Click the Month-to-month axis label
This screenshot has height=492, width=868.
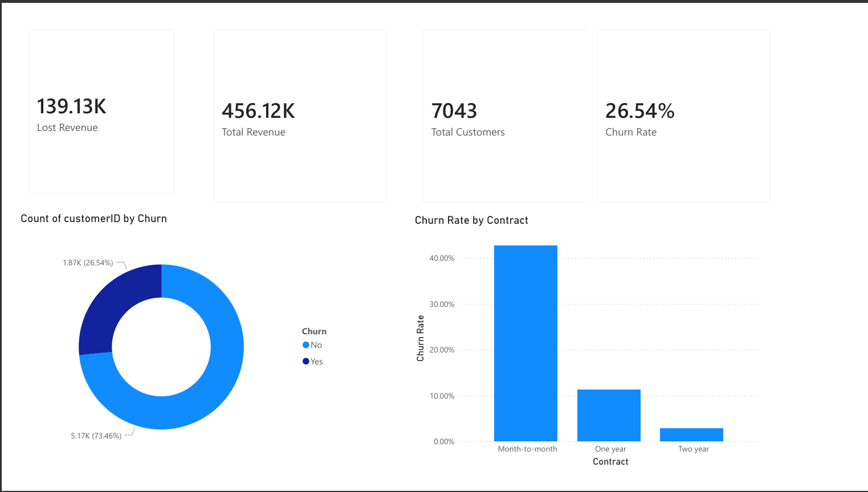coord(527,449)
